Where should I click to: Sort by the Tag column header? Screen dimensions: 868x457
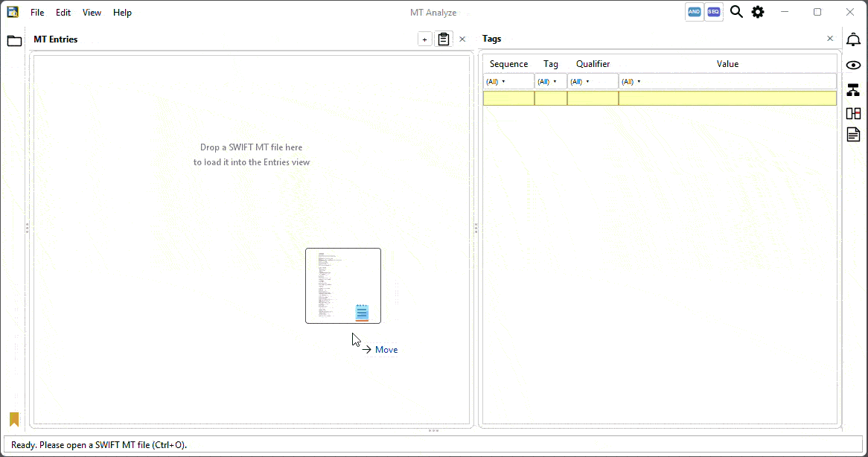(551, 63)
